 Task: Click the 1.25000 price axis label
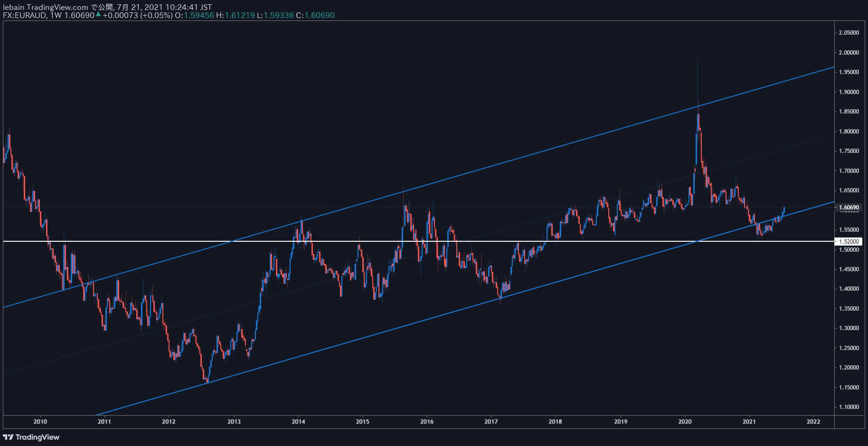[849, 348]
